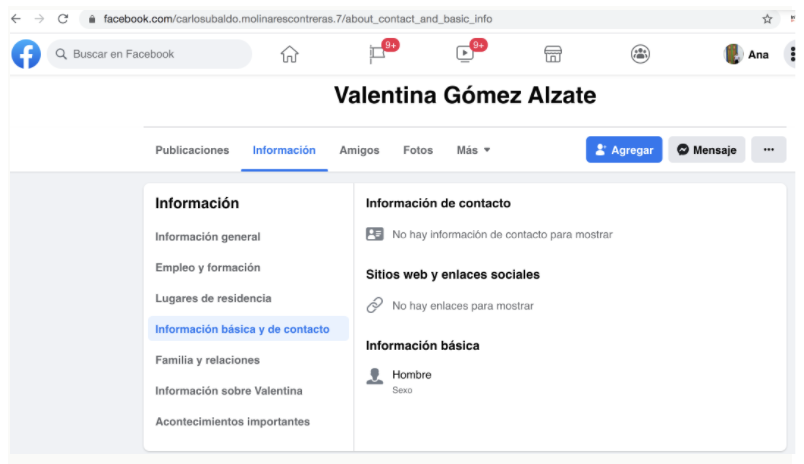The image size is (804, 464).
Task: Select Familia y relaciones in the sidebar
Action: [208, 360]
